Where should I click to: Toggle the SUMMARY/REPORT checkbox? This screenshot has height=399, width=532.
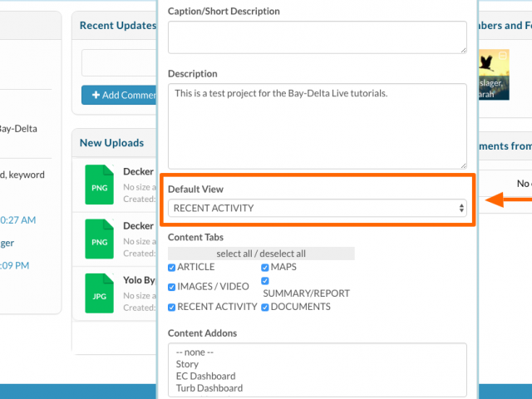265,281
